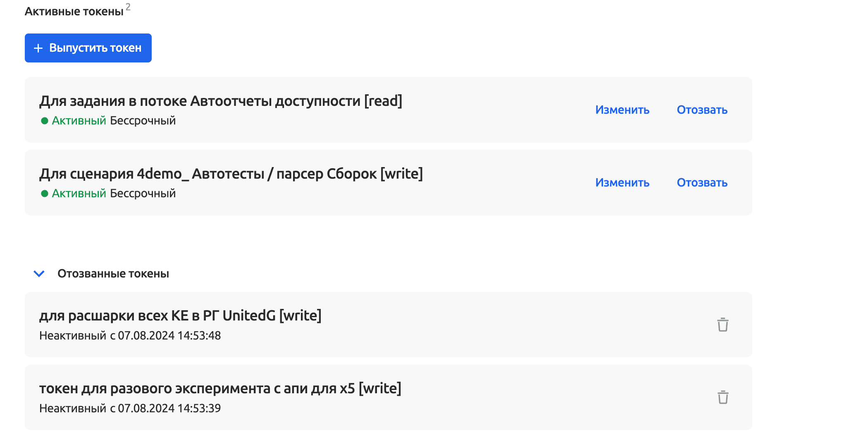Select the Для сценария 4demo_ Автотесты token title
Viewport: 868px width, 440px height.
point(231,174)
